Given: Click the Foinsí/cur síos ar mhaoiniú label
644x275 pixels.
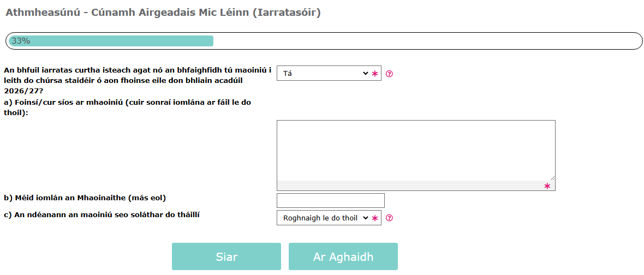Looking at the screenshot, I should 127,107.
